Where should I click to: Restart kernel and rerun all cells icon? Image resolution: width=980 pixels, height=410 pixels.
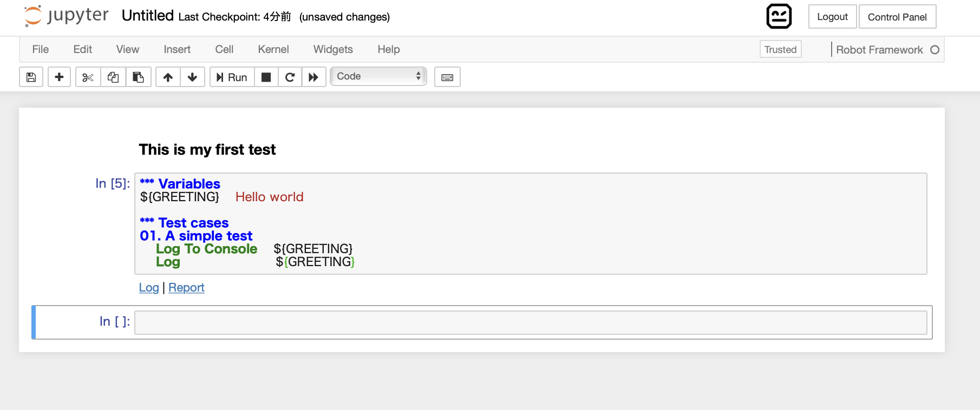313,77
